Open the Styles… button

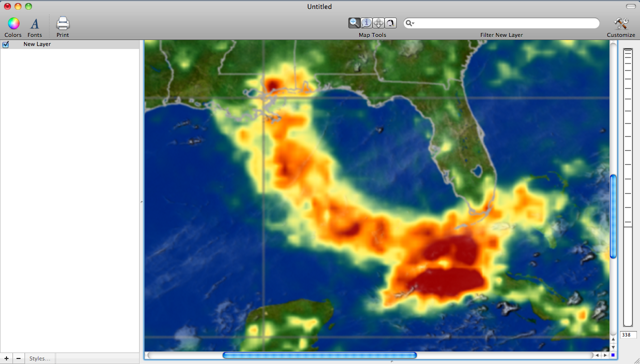click(x=40, y=358)
